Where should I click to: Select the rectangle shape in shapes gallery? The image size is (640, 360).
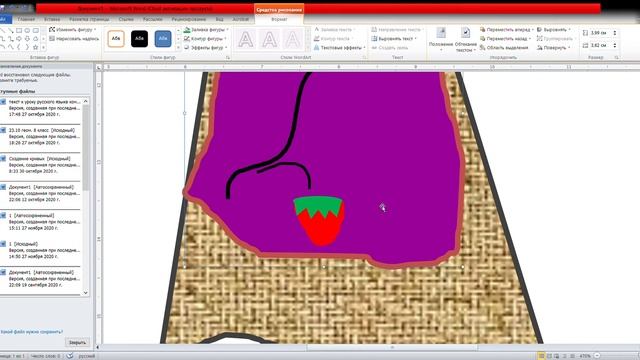coord(19,30)
